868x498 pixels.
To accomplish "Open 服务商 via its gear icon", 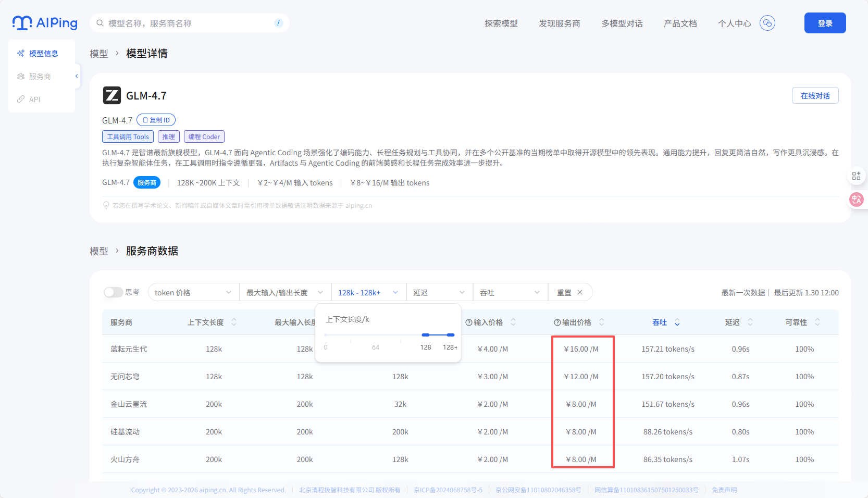I will click(20, 76).
